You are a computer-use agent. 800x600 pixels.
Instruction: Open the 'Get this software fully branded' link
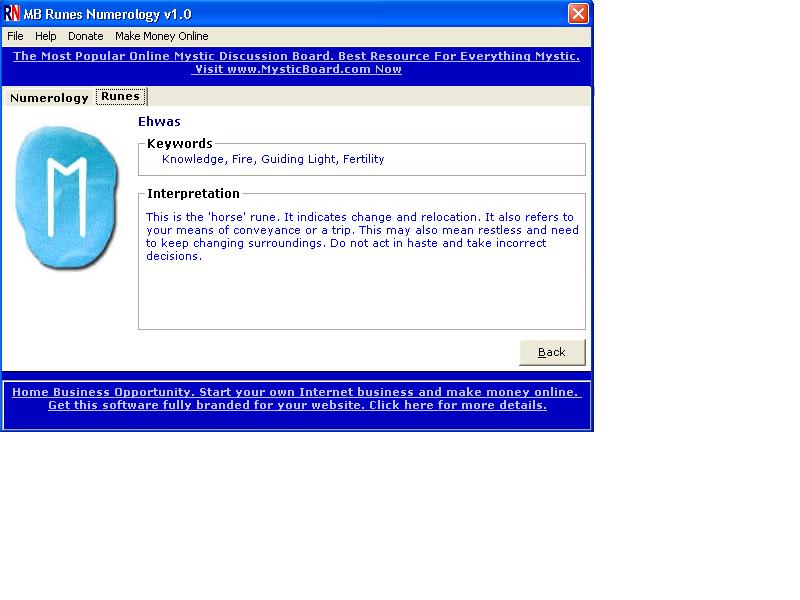point(297,405)
